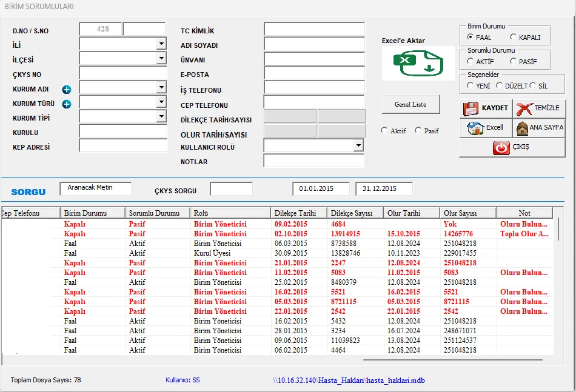Open the KURUM TİPİ dropdown

[x=161, y=116]
